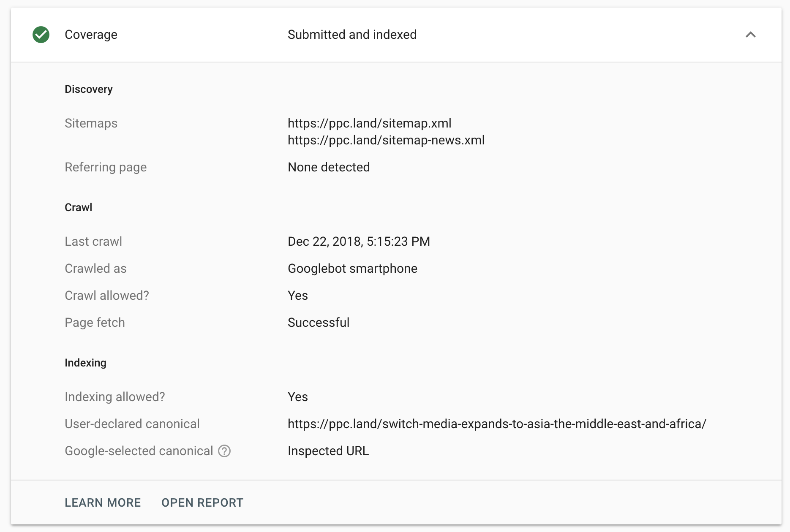
Task: Select the Sitemaps row label
Action: (x=91, y=123)
